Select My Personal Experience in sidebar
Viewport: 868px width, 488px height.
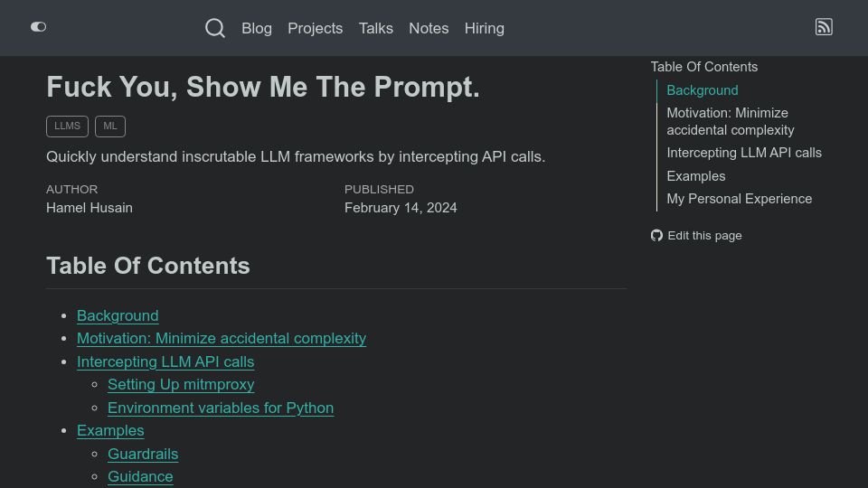pos(739,199)
